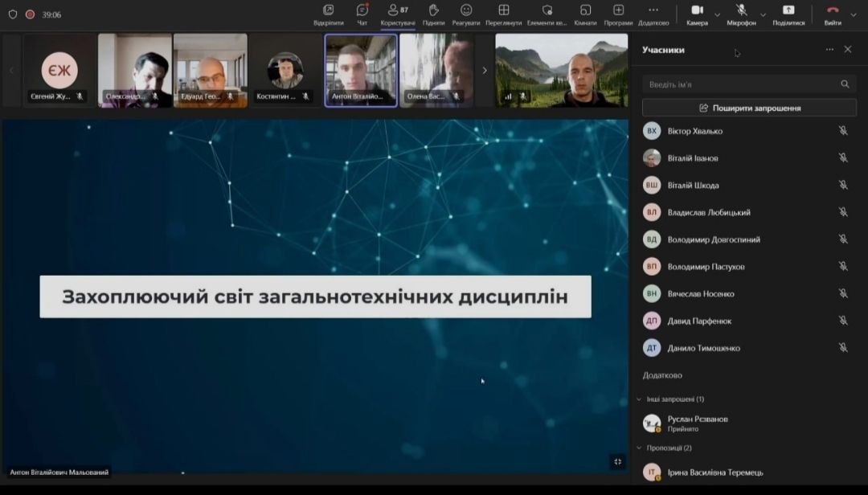Click the search magnifier in participants panel
Image resolution: width=868 pixels, height=495 pixels.
click(x=845, y=84)
